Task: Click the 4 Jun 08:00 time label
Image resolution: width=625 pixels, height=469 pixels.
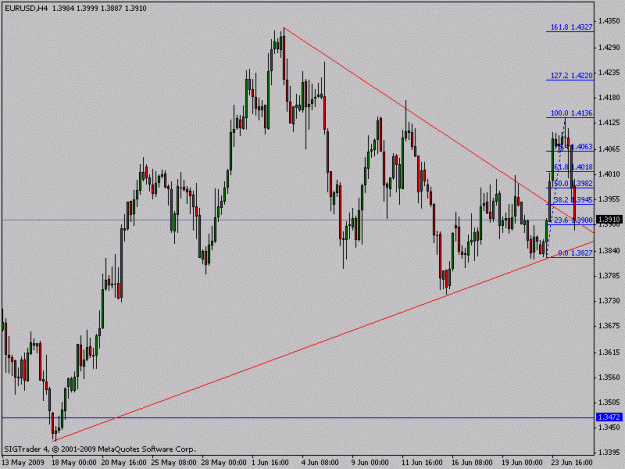Action: coord(320,463)
